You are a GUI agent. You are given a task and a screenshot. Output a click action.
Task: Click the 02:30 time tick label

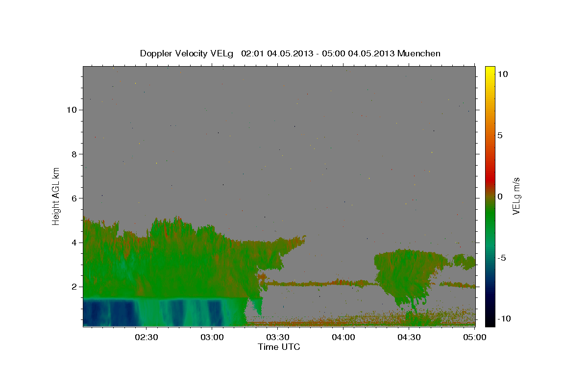point(146,337)
